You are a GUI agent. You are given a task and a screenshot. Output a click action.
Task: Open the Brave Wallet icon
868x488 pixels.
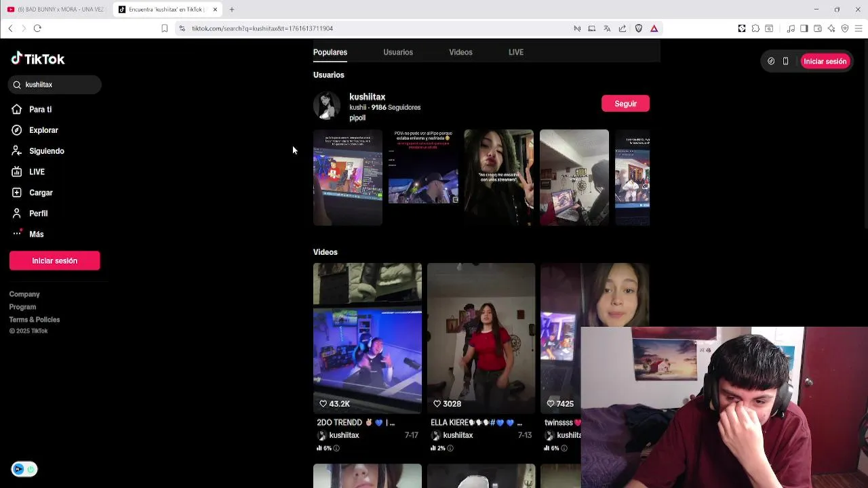818,28
